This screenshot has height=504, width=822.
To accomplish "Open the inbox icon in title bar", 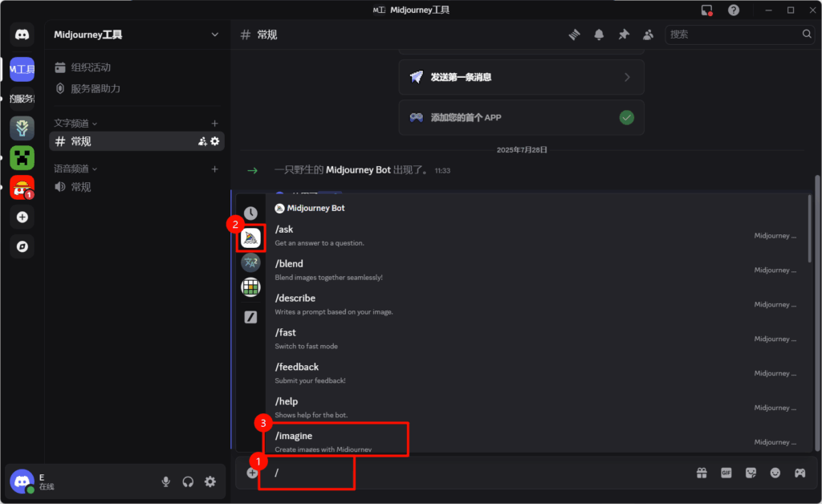I will point(706,10).
